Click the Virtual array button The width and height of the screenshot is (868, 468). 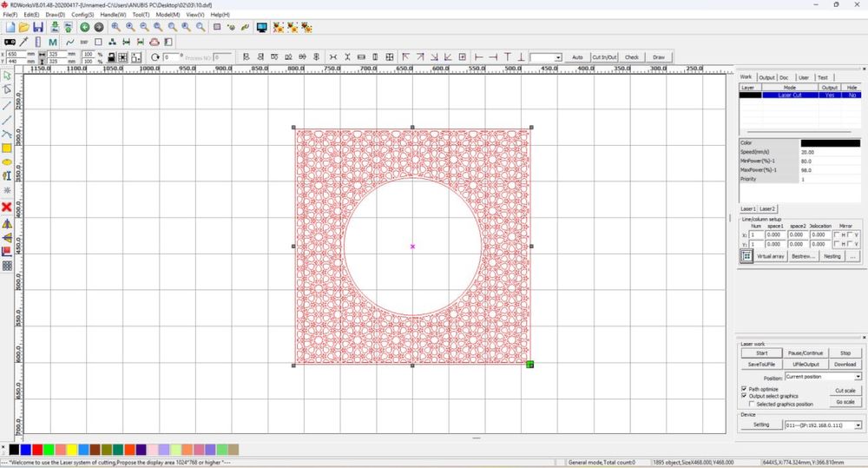pyautogui.click(x=770, y=256)
